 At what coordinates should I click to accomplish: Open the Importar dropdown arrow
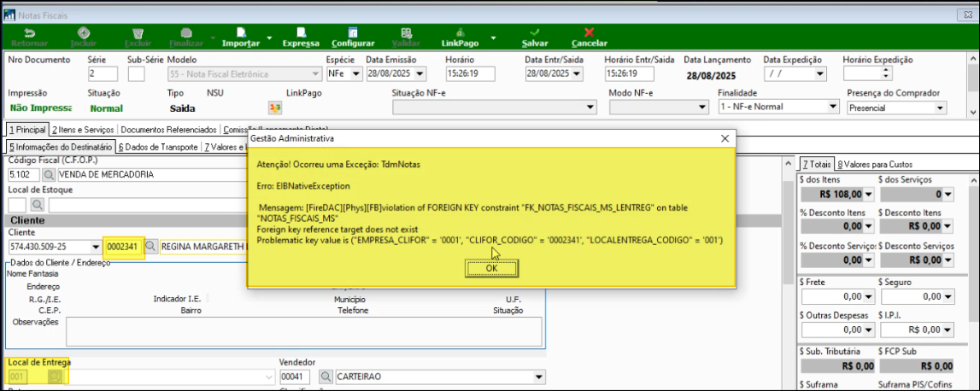[x=269, y=38]
